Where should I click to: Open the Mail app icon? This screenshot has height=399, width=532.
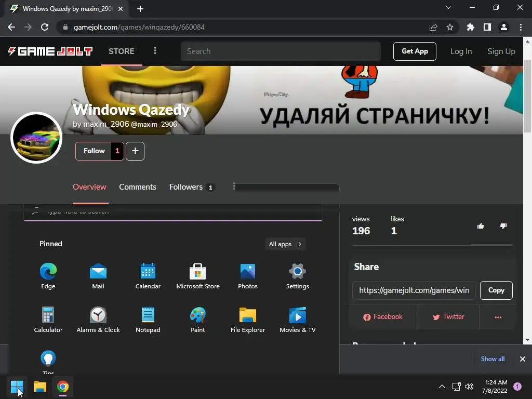point(98,275)
